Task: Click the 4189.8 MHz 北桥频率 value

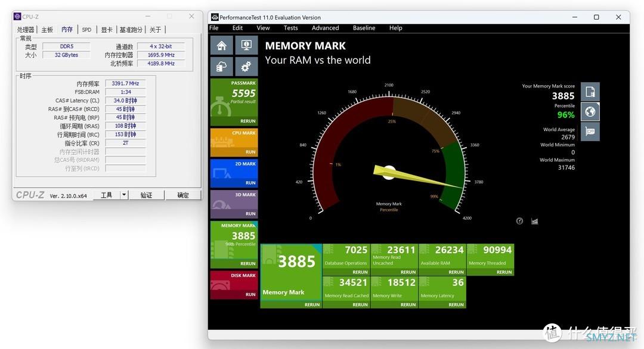Action: click(x=161, y=64)
